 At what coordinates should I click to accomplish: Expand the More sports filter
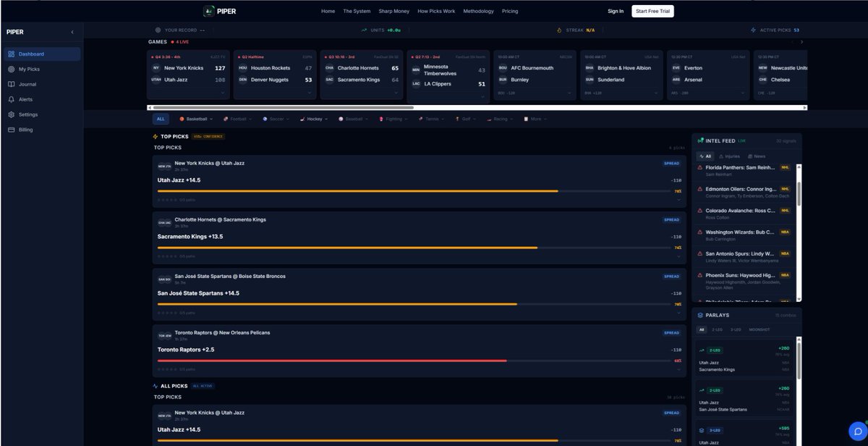point(535,119)
